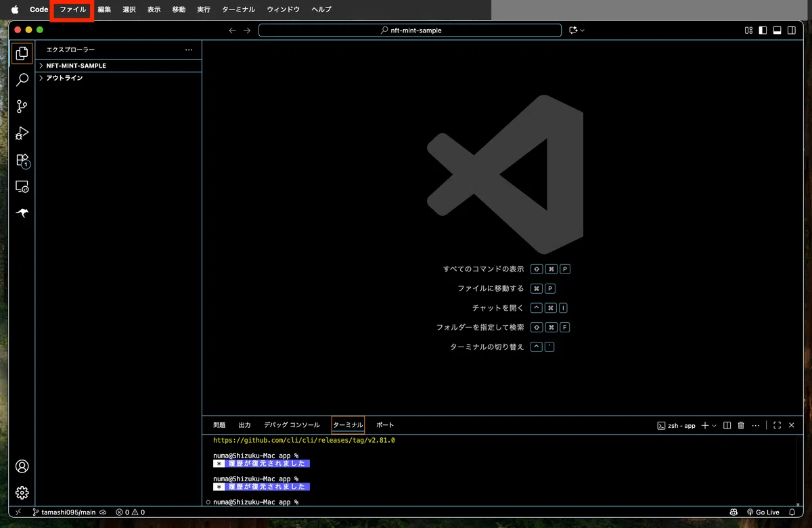This screenshot has height=528, width=812.
Task: Open the 実行 menu
Action: [x=204, y=9]
